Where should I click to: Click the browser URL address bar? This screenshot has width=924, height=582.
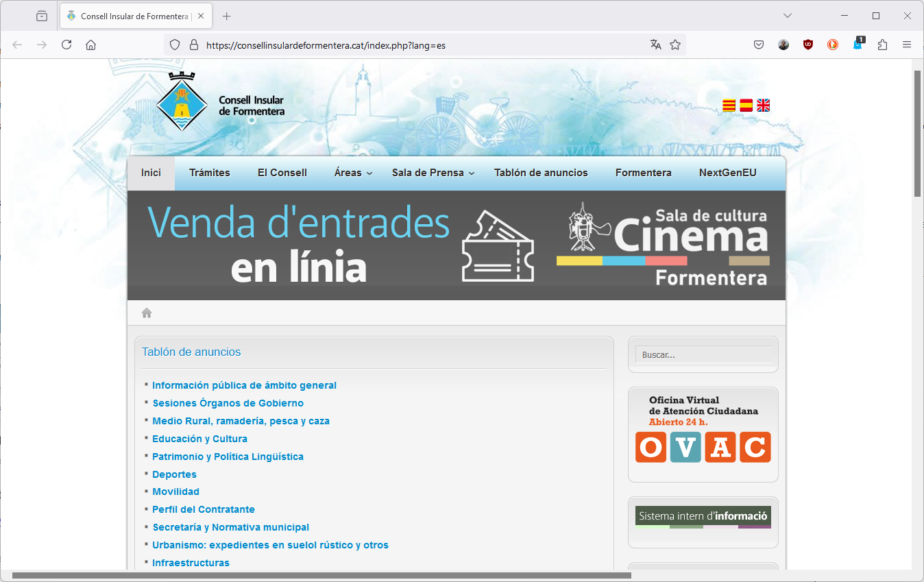[424, 45]
